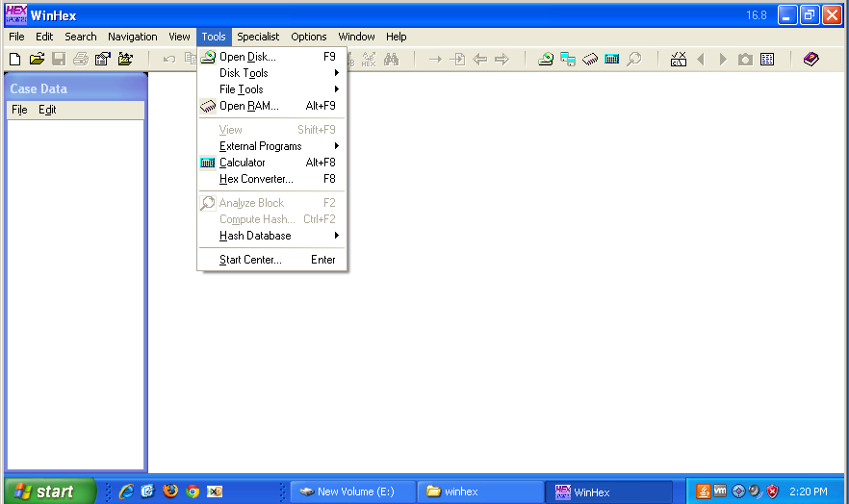This screenshot has width=849, height=504.
Task: Open the main Edit menu
Action: (44, 37)
